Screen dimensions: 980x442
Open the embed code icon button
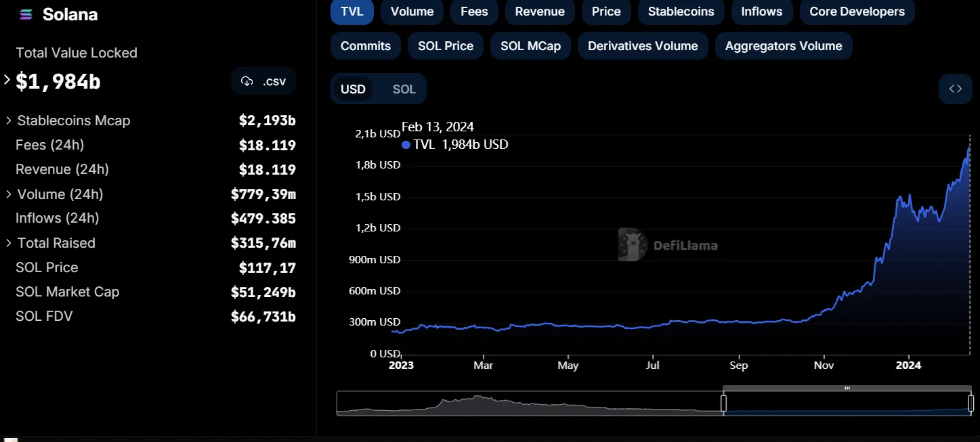pyautogui.click(x=955, y=89)
